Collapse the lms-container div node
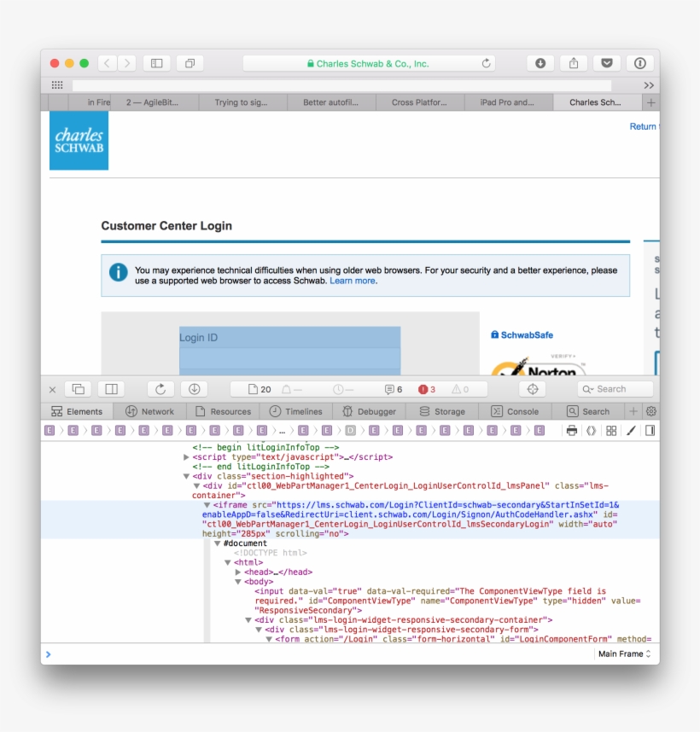700x732 pixels. point(196,486)
